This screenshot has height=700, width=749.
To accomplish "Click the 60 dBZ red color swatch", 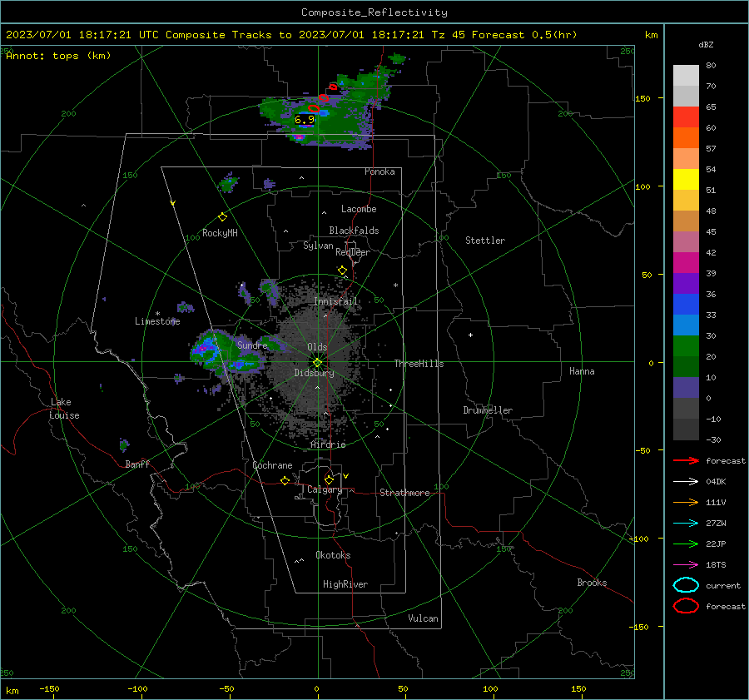I will pyautogui.click(x=686, y=117).
